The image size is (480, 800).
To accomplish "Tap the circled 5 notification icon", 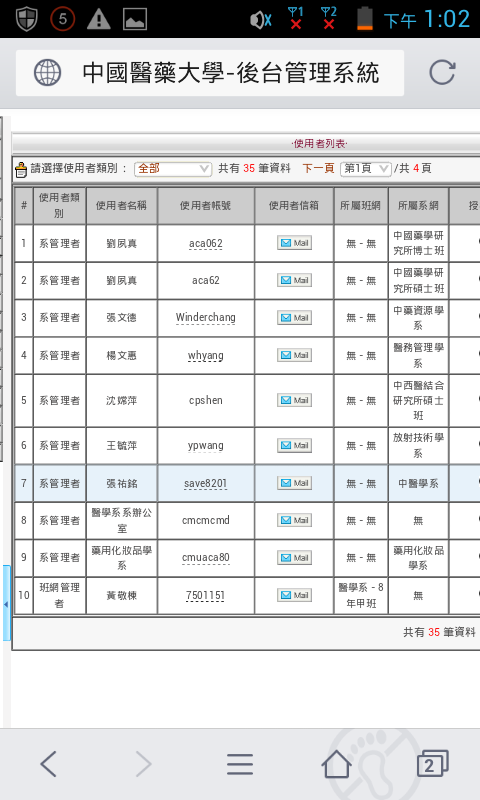I will pos(63,19).
